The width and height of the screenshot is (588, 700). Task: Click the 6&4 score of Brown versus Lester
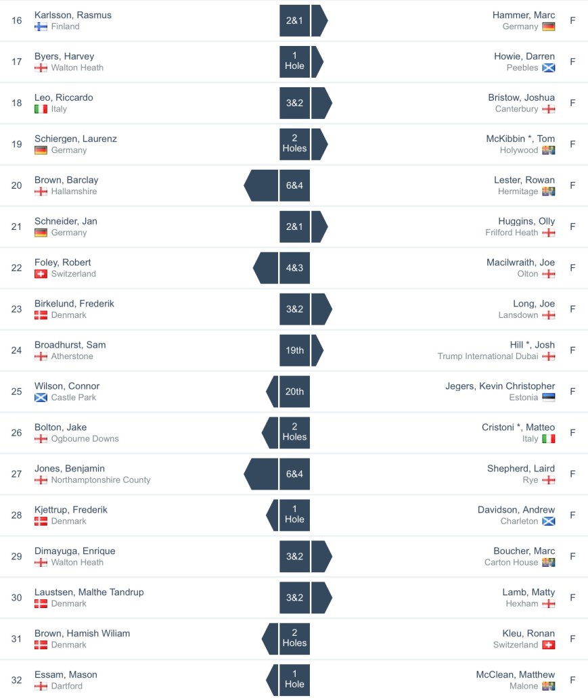point(294,185)
